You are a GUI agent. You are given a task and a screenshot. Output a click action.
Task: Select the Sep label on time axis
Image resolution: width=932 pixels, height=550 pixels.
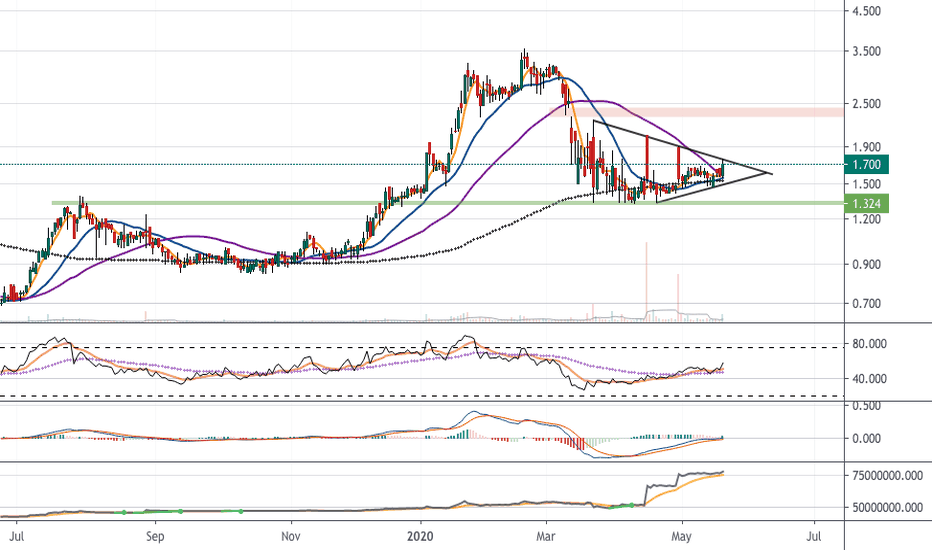coord(155,537)
